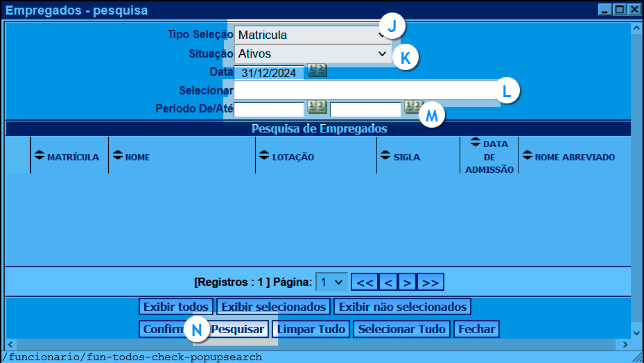The image size is (644, 363).
Task: Go to the next page with >
Action: coord(407,282)
